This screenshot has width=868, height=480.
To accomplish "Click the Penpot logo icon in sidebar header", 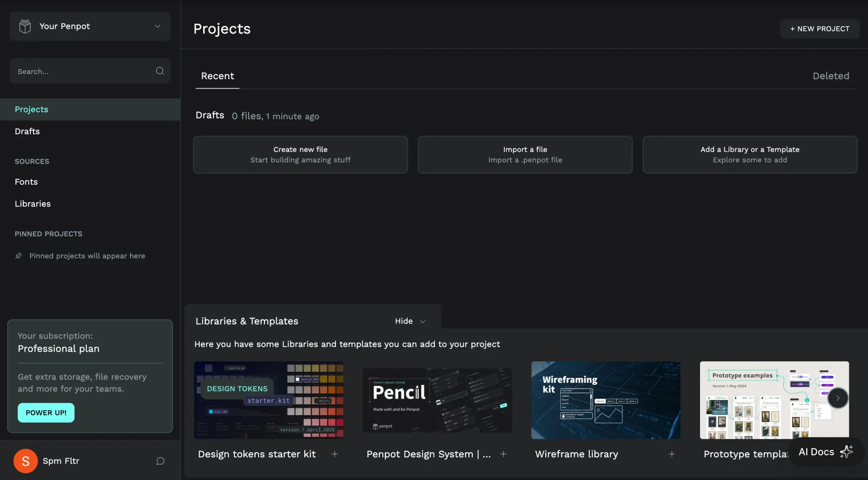I will [x=25, y=26].
